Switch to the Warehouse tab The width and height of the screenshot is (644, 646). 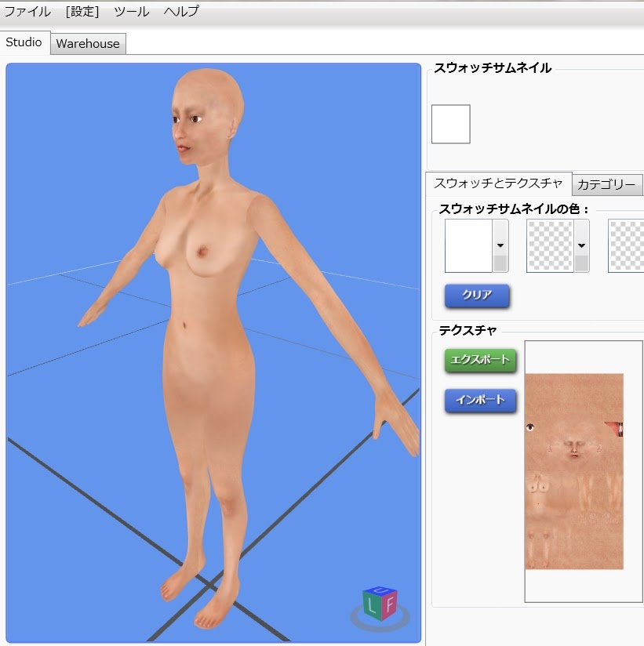[x=88, y=44]
